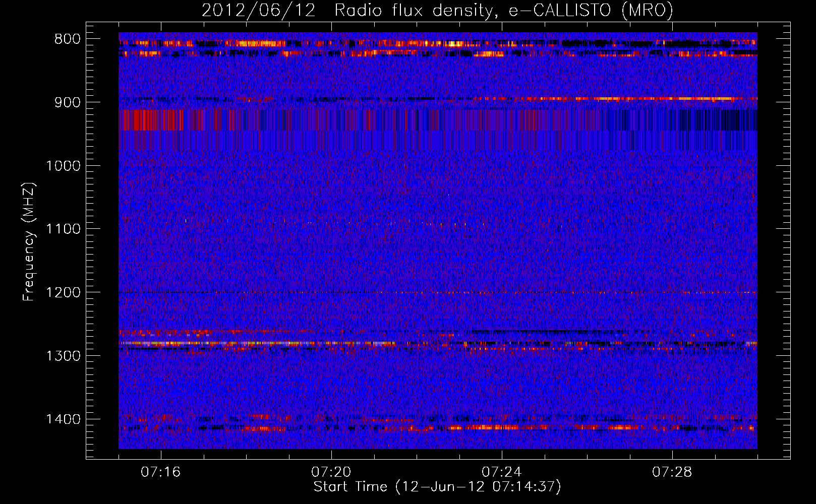Click the broad red emission band below 900 MHz
This screenshot has height=504, width=816.
pos(438,120)
